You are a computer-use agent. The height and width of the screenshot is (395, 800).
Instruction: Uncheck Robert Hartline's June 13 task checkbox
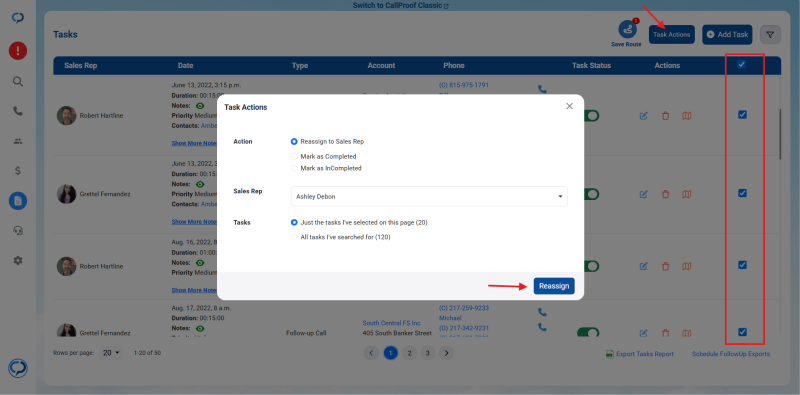pyautogui.click(x=742, y=115)
